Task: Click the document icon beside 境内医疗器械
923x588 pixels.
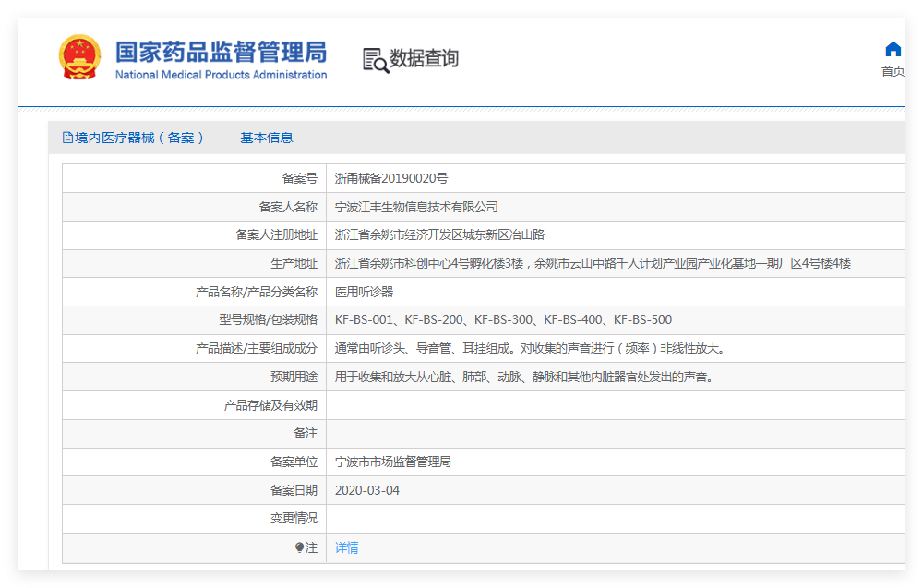Action: tap(67, 138)
